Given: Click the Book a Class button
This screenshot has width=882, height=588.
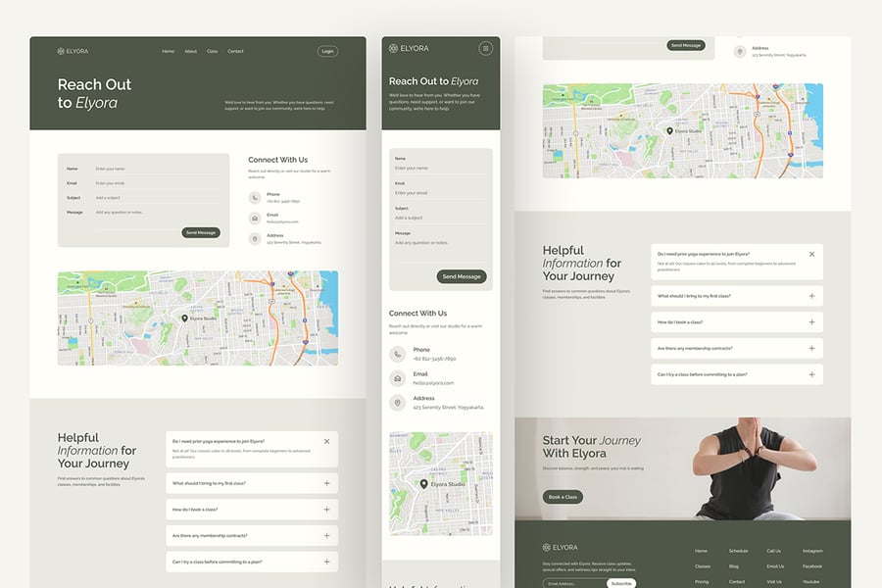Looking at the screenshot, I should click(563, 497).
